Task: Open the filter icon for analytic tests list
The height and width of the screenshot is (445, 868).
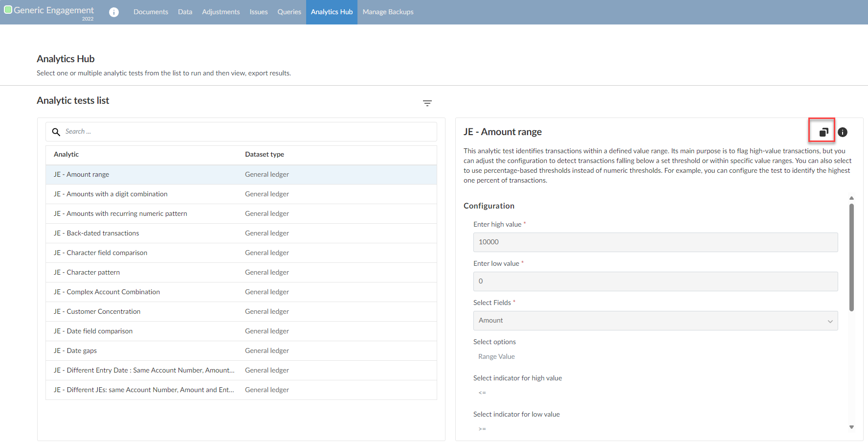Action: 427,103
